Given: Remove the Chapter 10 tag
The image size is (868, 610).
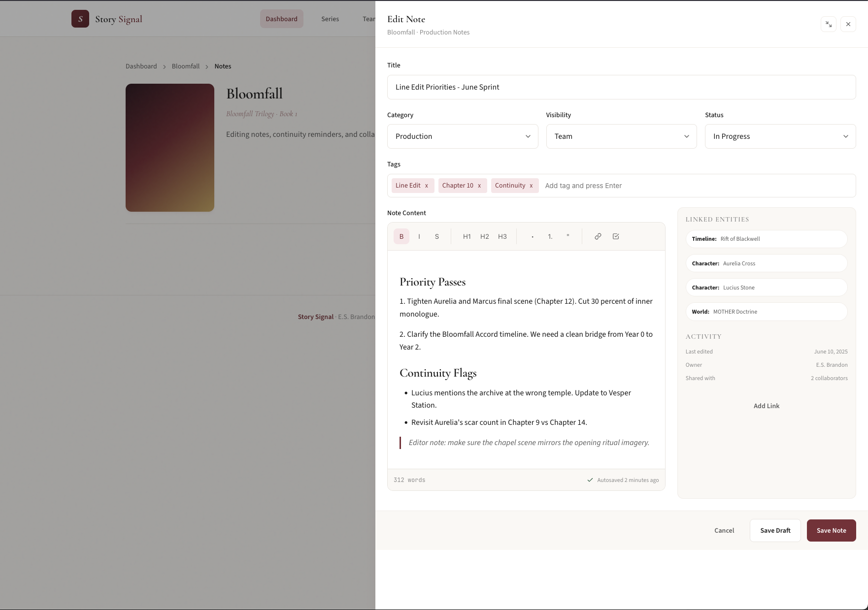Looking at the screenshot, I should coord(479,186).
